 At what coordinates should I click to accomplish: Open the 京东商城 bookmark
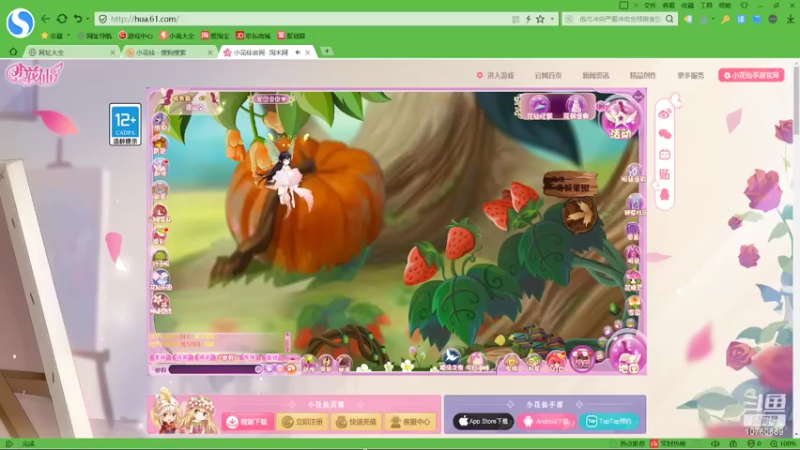(x=254, y=36)
